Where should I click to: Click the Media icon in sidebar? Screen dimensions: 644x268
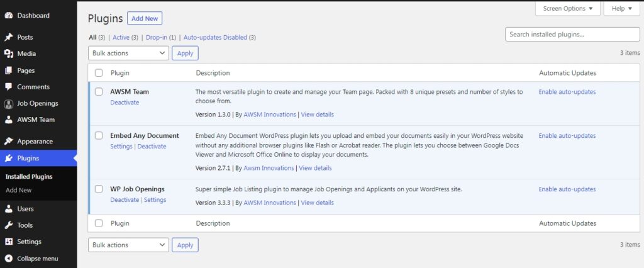pos(9,54)
